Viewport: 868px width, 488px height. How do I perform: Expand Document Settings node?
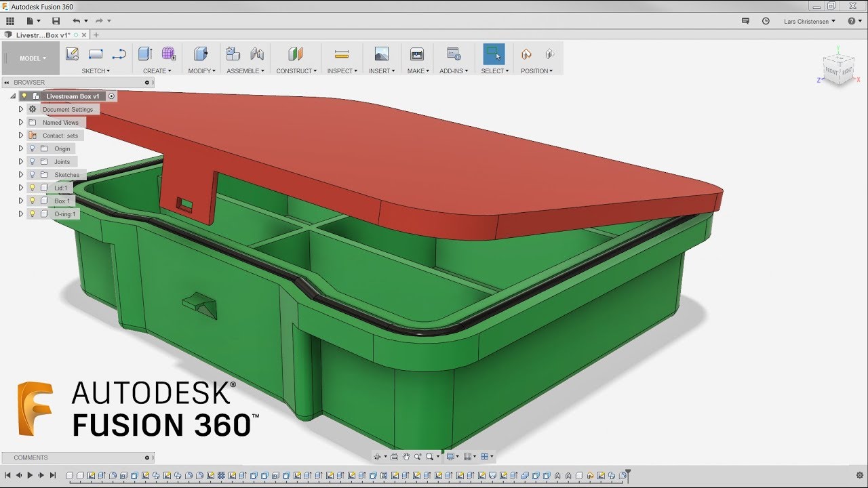[x=21, y=109]
